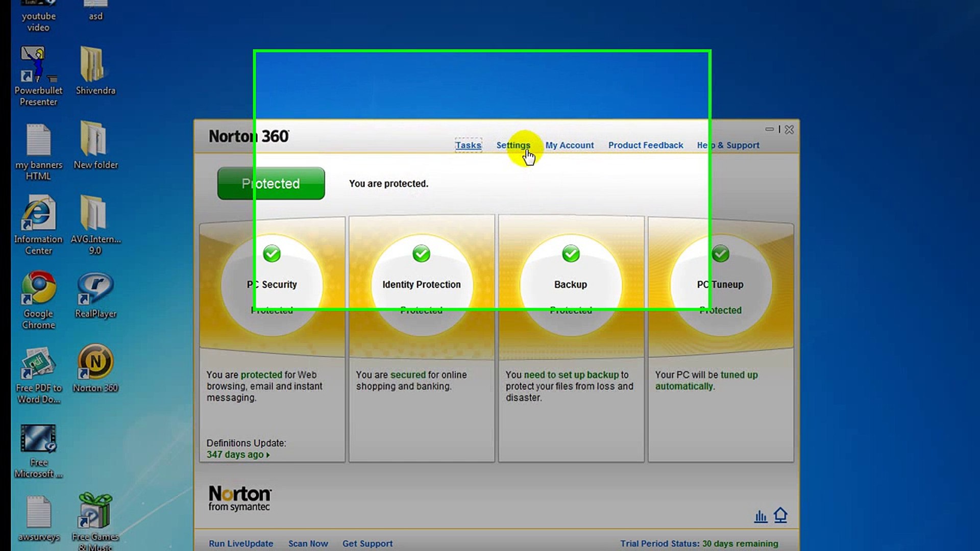Select the Powerbullet Presenter desktop icon
Viewport: 980px width, 551px height.
coord(38,76)
